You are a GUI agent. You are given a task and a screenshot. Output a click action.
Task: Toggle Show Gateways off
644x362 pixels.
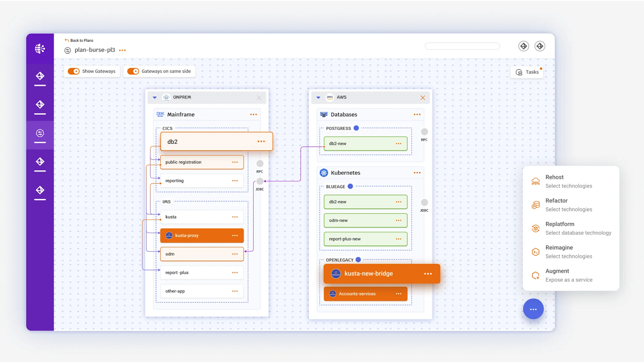pos(74,71)
